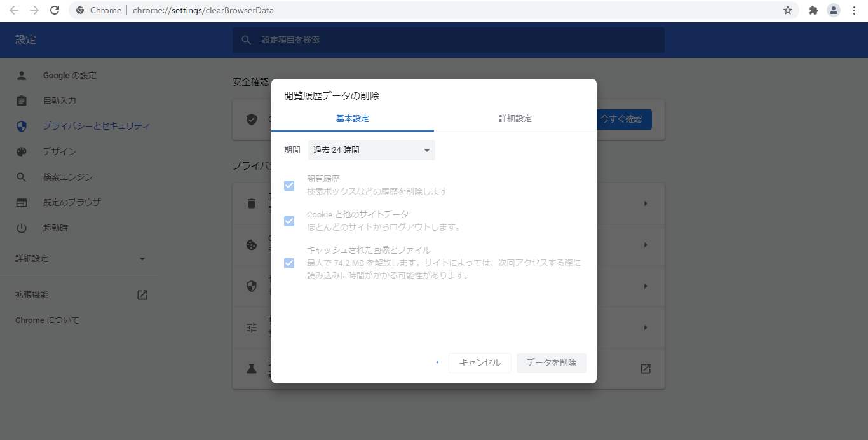This screenshot has height=440, width=868.
Task: Switch to the 基本設定 tab
Action: point(352,119)
